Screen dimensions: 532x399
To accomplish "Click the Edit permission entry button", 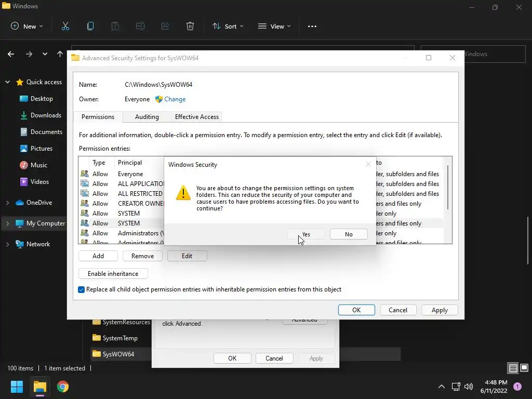I will (x=187, y=256).
